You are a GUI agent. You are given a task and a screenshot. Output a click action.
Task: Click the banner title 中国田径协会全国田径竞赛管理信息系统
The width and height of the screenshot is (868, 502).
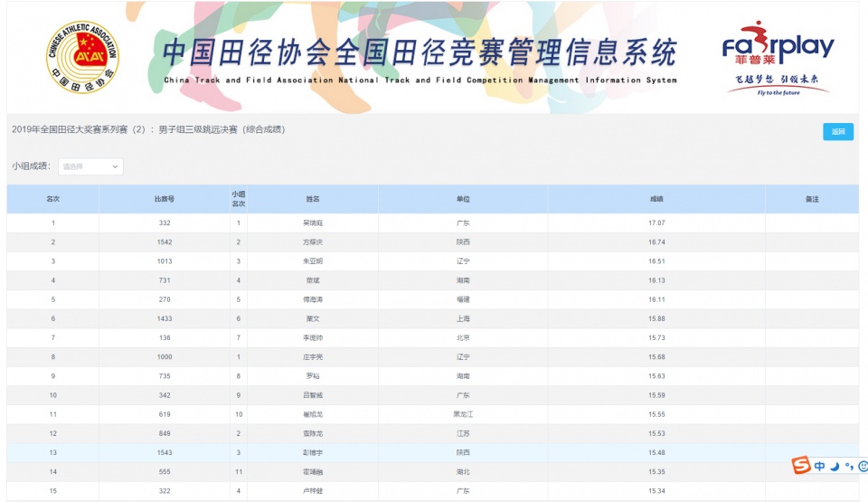coord(420,52)
